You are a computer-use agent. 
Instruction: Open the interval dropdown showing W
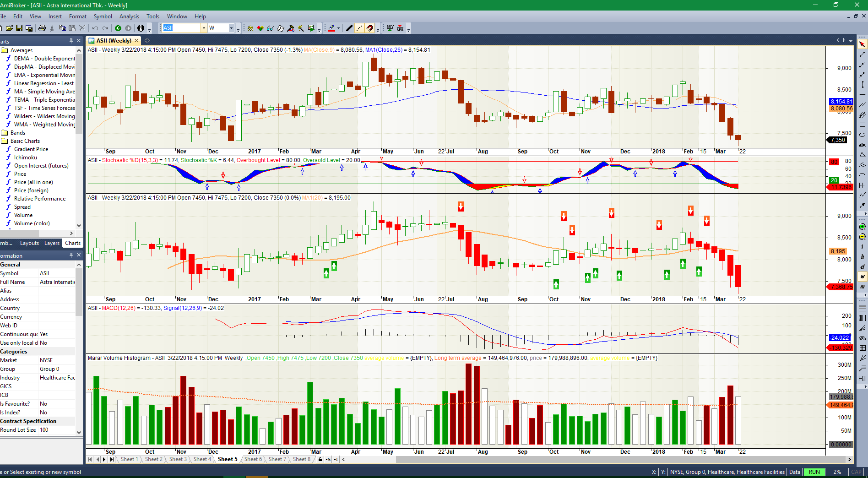231,28
